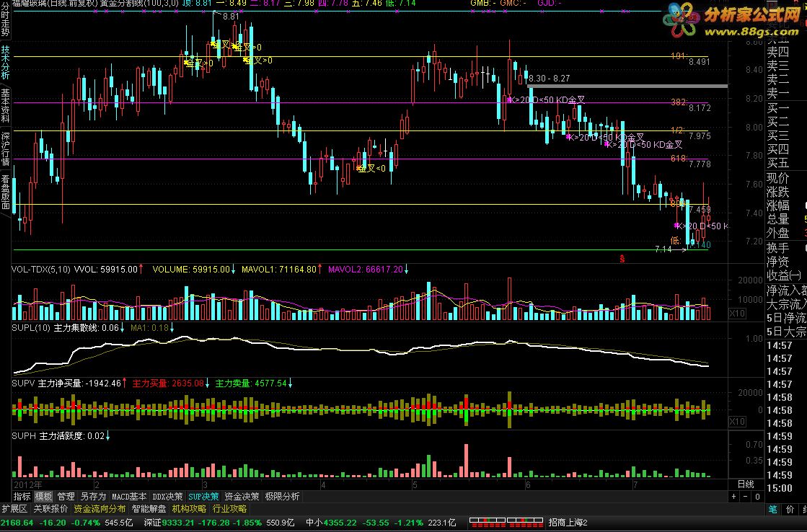Zoom out chart with minus button

click(x=746, y=497)
